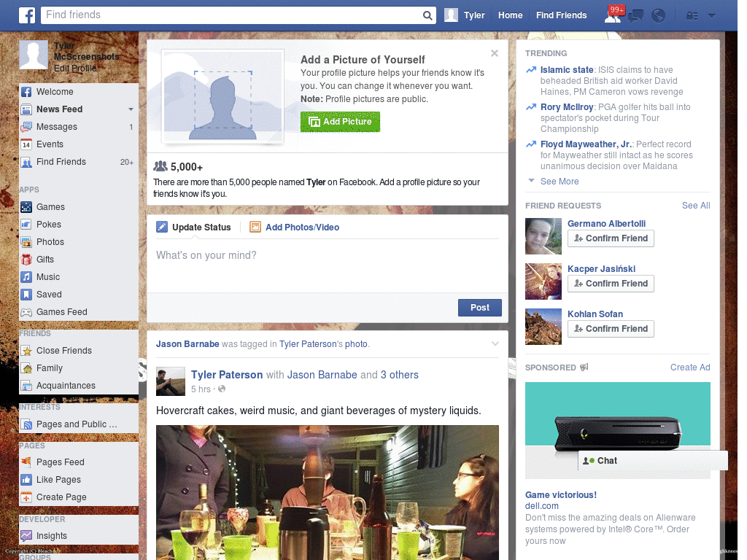Click the 3 others link in post
The height and width of the screenshot is (560, 747).
pyautogui.click(x=399, y=375)
